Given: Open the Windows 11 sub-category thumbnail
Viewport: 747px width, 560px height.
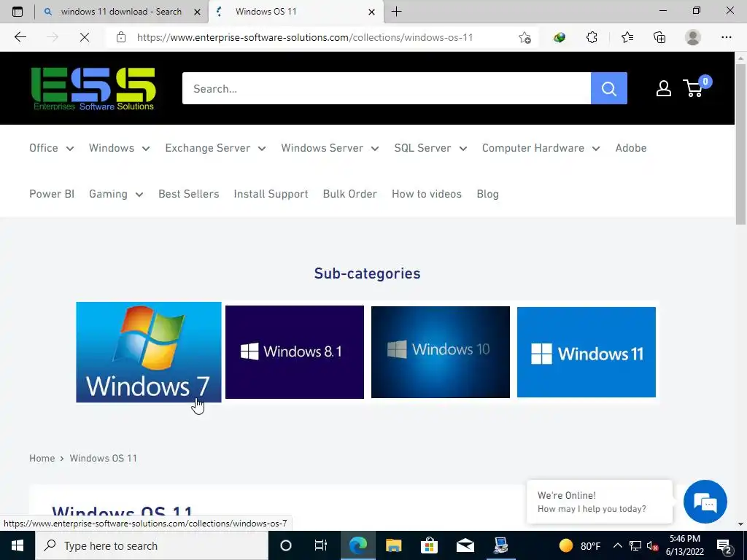Looking at the screenshot, I should tap(587, 352).
